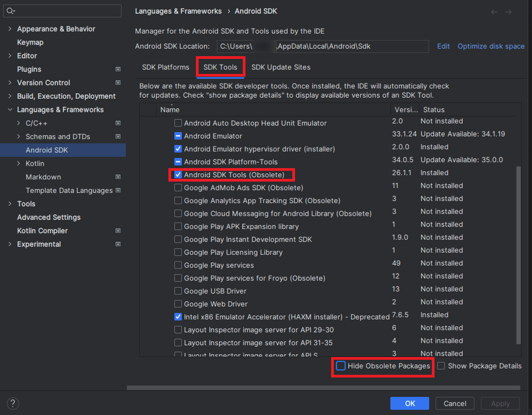Click the project-level icon beside Version Control
This screenshot has width=532, height=415.
point(118,82)
